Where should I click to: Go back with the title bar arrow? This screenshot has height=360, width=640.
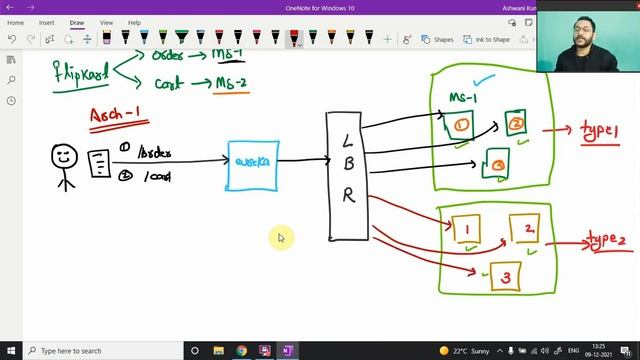[x=10, y=7]
